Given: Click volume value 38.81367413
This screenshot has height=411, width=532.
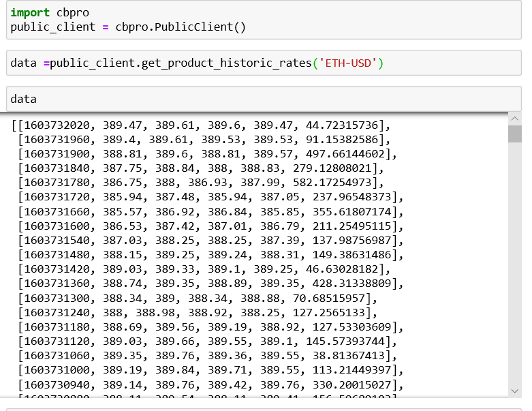Looking at the screenshot, I should click(x=349, y=356).
